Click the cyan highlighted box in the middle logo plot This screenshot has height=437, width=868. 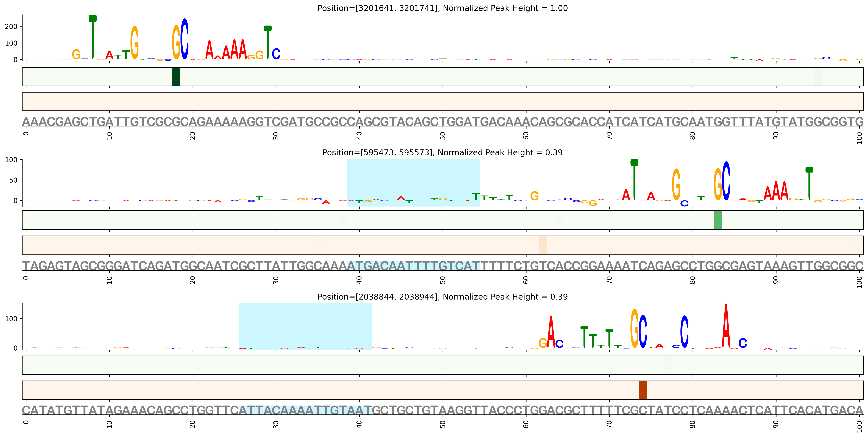[x=413, y=183]
